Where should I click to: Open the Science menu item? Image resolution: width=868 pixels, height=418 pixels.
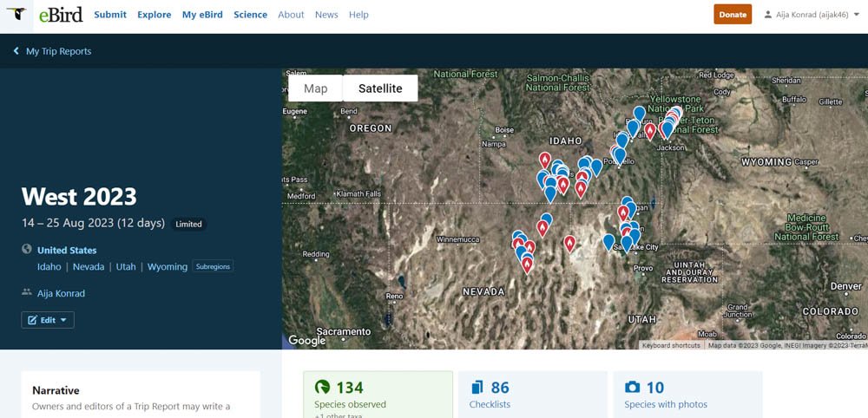point(250,15)
